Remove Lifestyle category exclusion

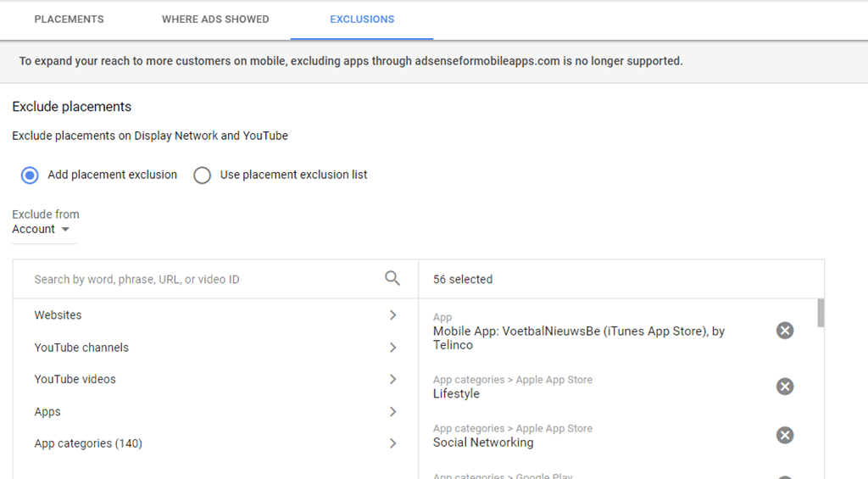(785, 387)
